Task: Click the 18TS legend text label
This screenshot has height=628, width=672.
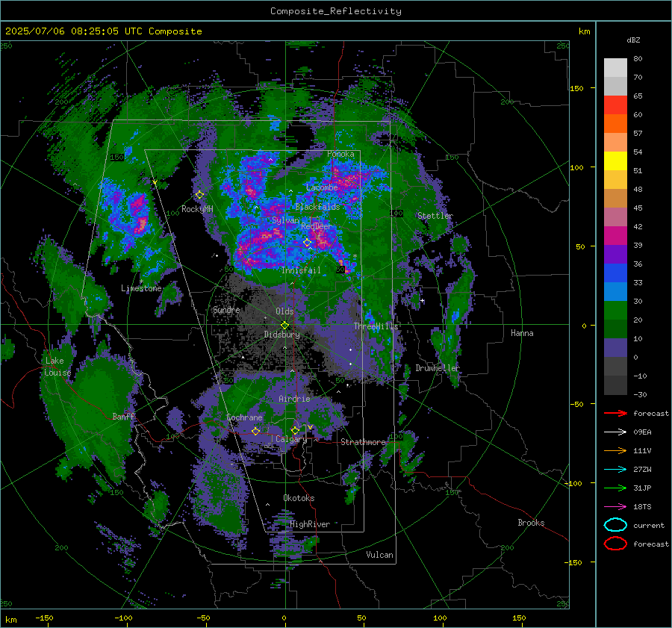Action: 642,507
